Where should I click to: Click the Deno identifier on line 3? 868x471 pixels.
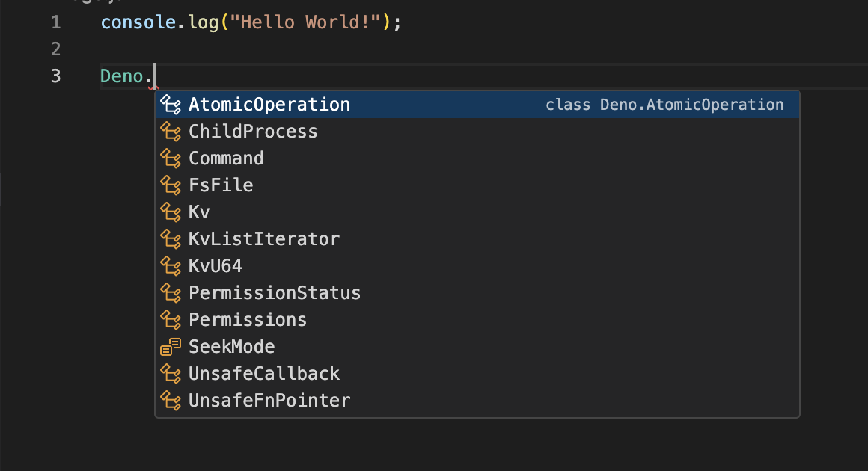[x=122, y=76]
